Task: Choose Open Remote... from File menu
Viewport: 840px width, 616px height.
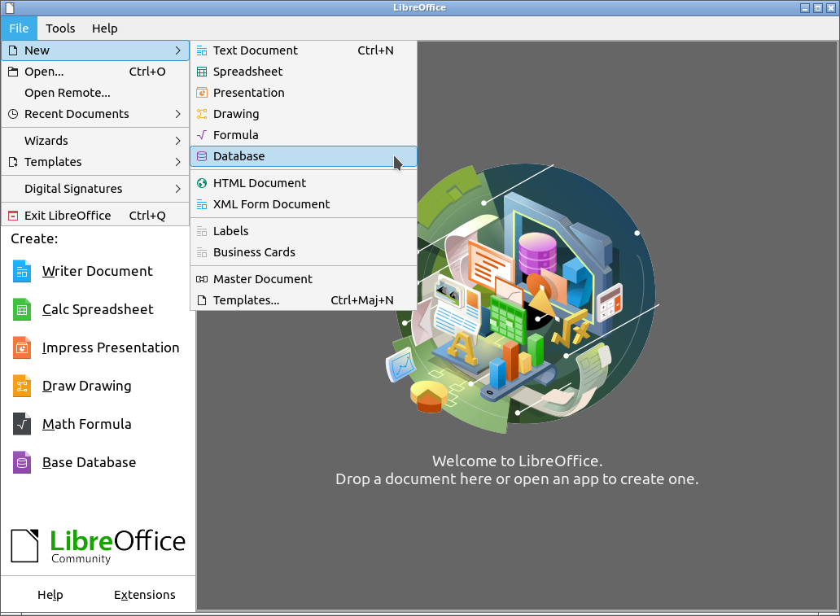Action: pos(95,93)
